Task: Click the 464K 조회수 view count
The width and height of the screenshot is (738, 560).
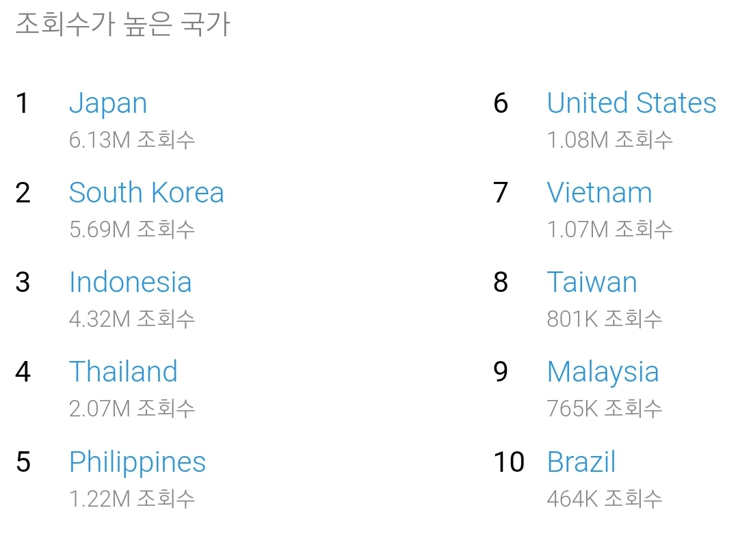Action: pos(605,498)
